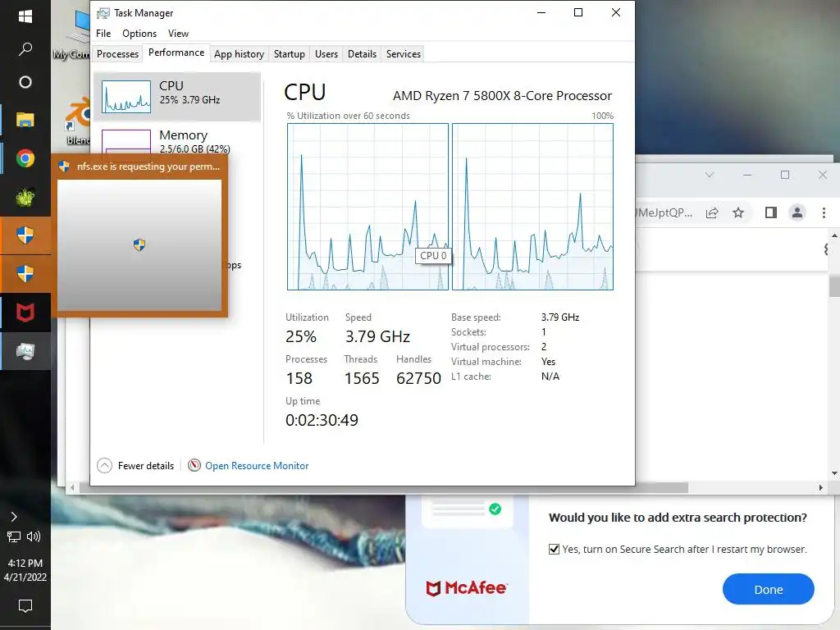Open McAfee from the taskbar
Image resolution: width=840 pixels, height=630 pixels.
point(25,313)
